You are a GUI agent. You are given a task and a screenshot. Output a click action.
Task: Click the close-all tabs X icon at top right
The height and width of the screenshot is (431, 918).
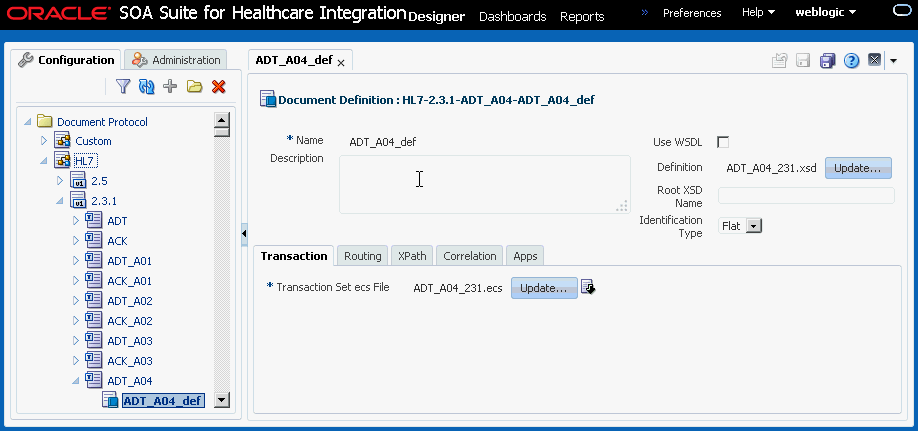[x=874, y=60]
